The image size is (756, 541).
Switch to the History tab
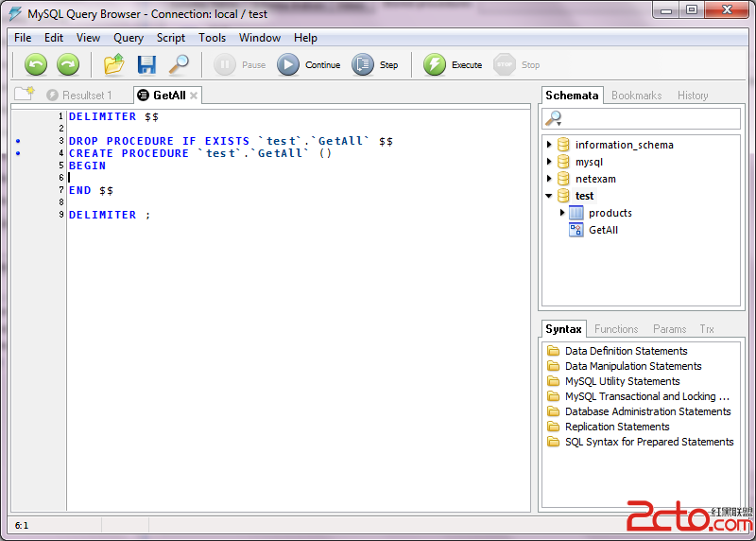click(693, 96)
